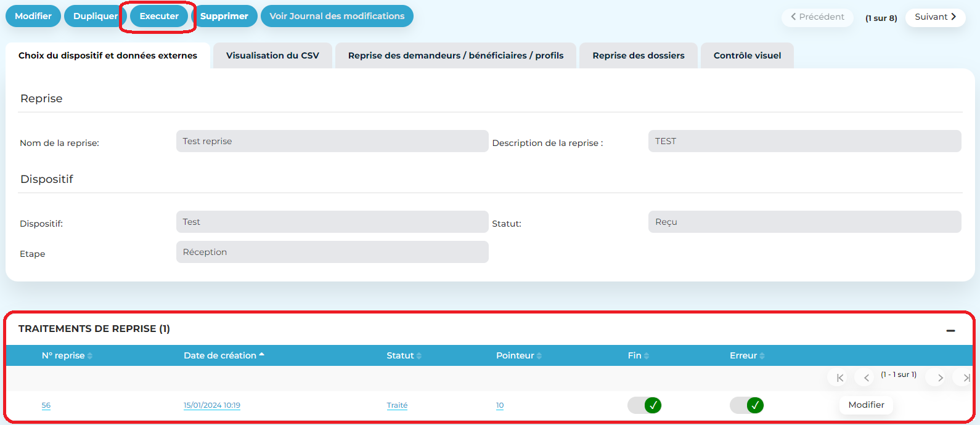The height and width of the screenshot is (425, 980).
Task: Toggle the Fin switch for reprise 56
Action: 644,405
